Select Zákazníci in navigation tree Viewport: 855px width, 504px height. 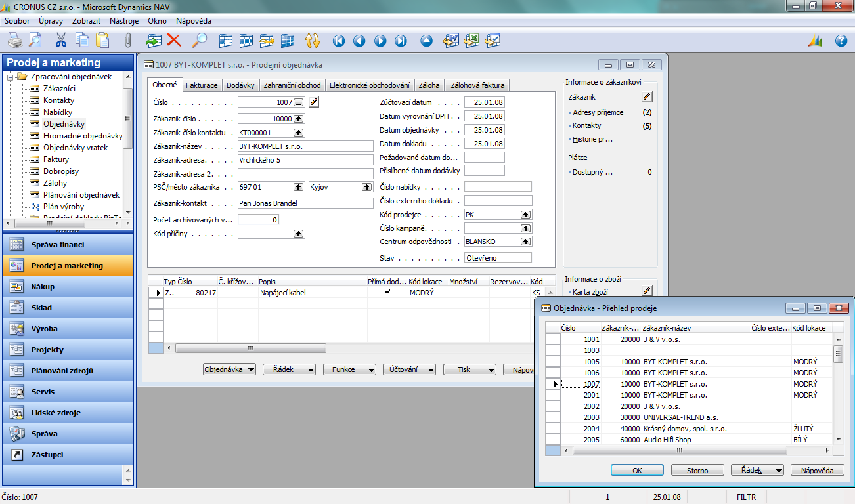[59, 89]
